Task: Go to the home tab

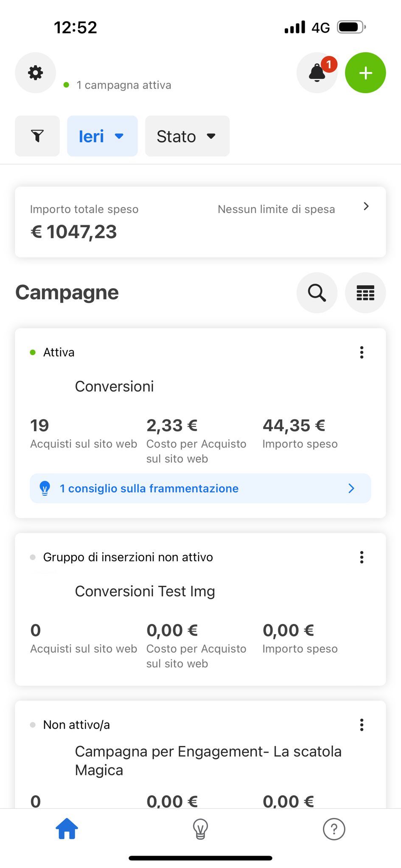Action: [x=67, y=829]
